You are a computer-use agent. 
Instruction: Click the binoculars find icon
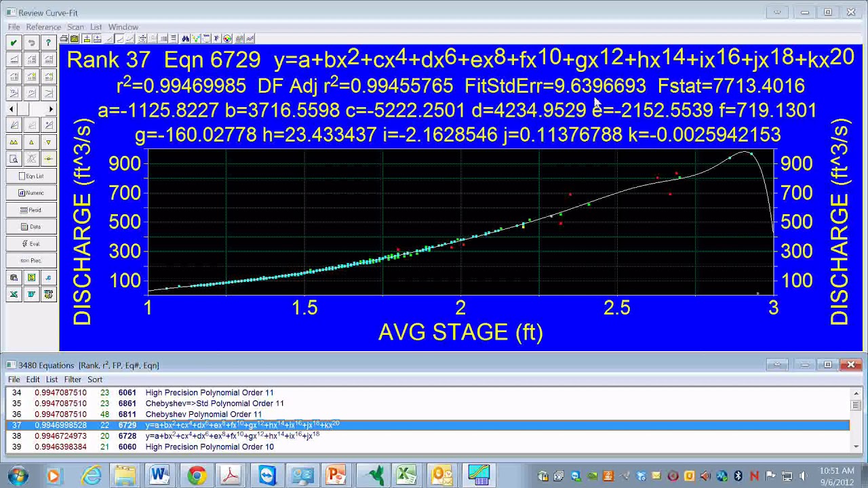[185, 39]
